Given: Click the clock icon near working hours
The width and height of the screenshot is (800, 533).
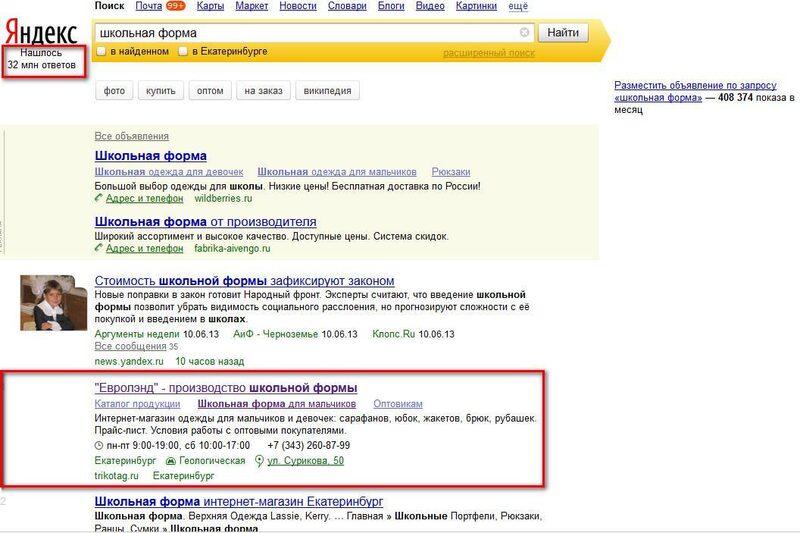Looking at the screenshot, I should coord(99,445).
